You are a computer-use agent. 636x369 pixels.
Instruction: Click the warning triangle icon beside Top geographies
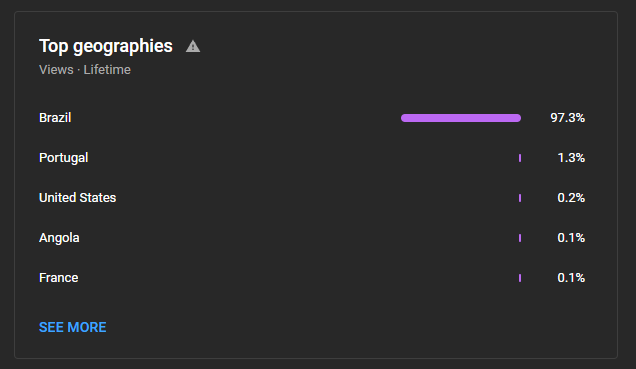[x=193, y=46]
